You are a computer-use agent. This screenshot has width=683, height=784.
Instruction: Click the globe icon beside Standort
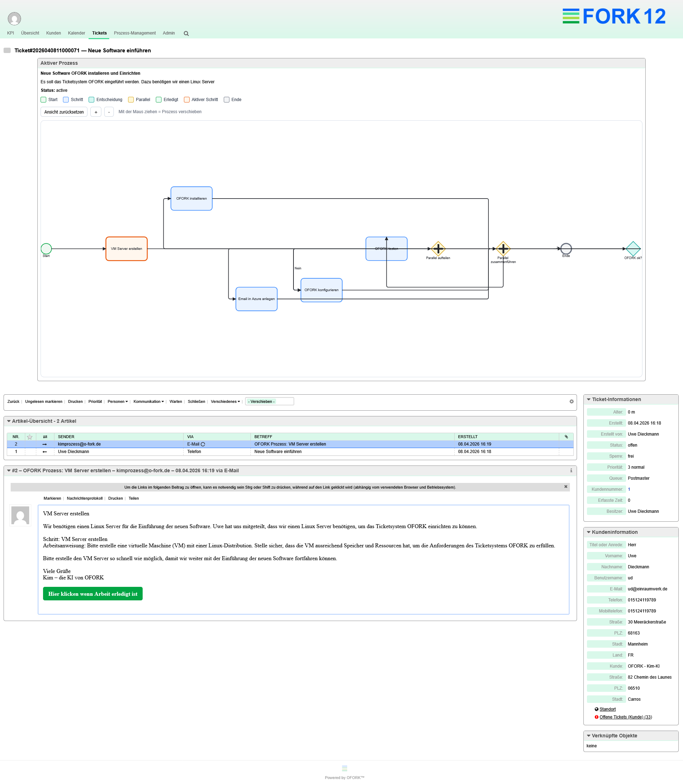pos(597,709)
